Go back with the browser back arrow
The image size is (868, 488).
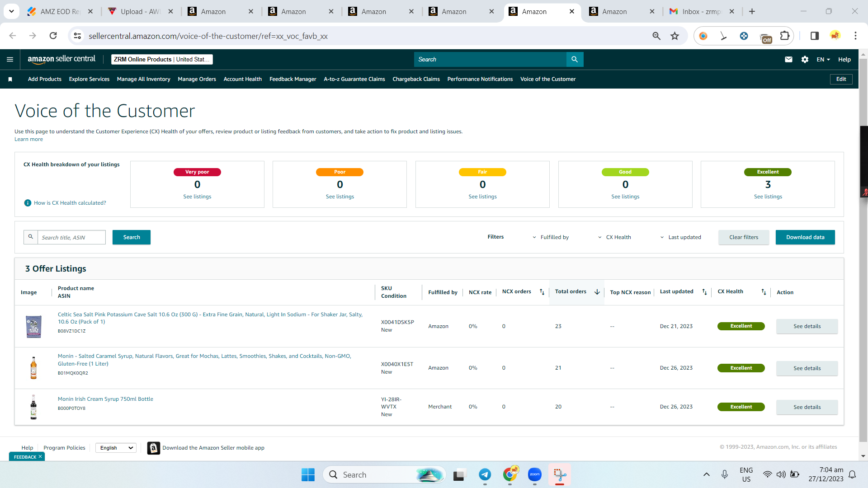[13, 36]
